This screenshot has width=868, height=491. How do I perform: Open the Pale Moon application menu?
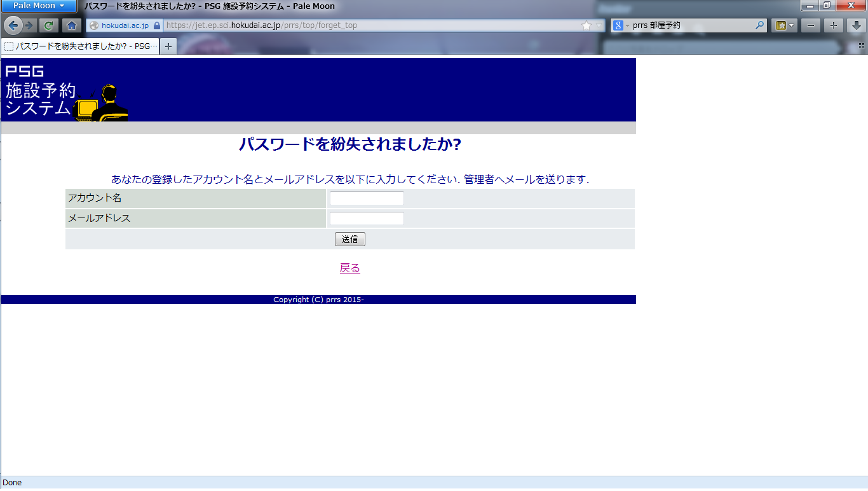(39, 6)
